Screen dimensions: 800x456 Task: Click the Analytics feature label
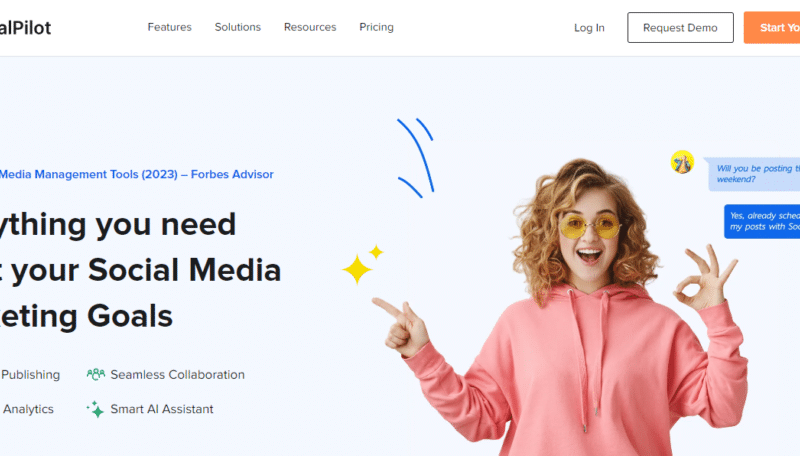[x=28, y=409]
